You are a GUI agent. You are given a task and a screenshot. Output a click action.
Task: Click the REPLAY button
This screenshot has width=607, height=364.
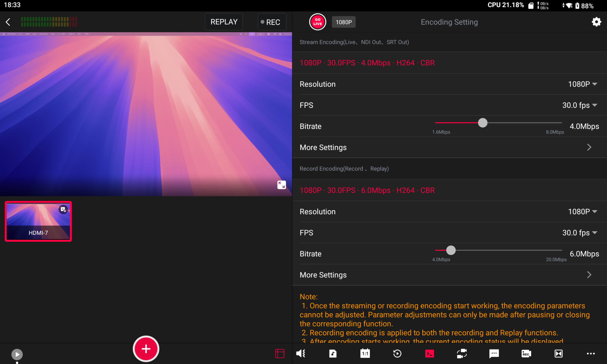(x=223, y=22)
